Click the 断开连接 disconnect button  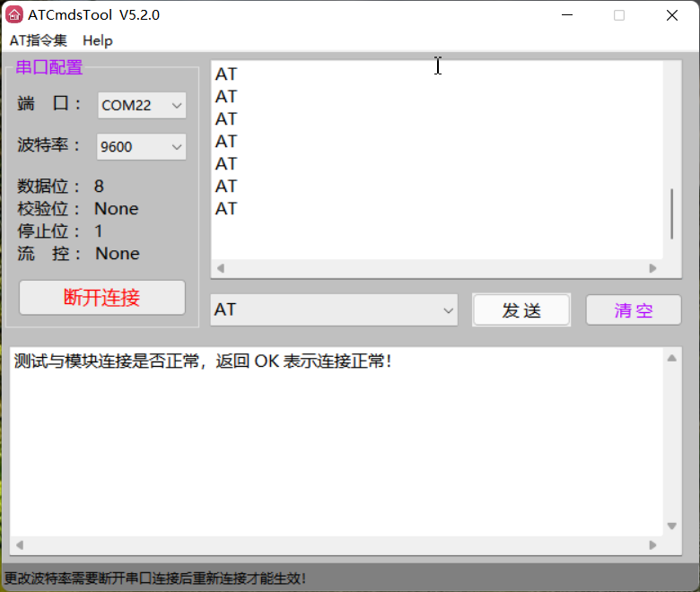[x=102, y=298]
